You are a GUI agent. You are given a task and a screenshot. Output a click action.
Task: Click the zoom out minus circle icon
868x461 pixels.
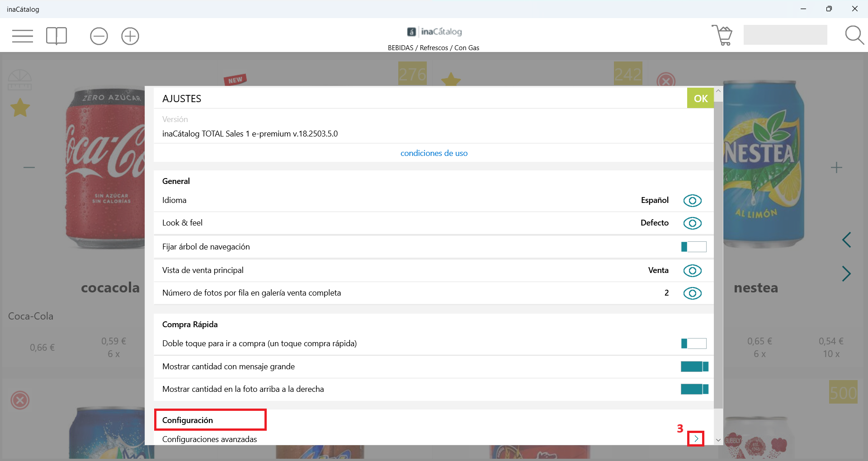(x=99, y=36)
